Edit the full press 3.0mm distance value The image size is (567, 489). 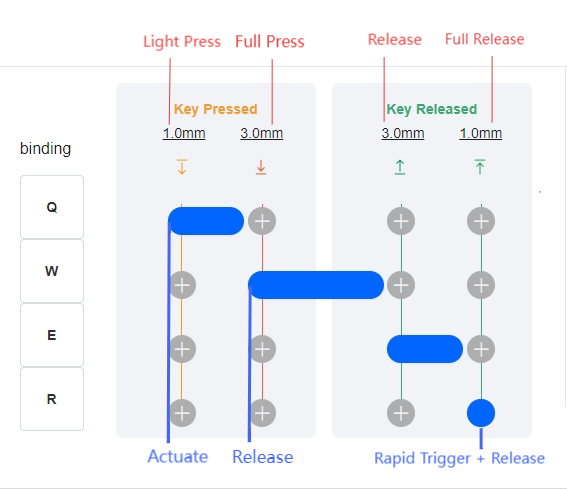click(x=261, y=133)
